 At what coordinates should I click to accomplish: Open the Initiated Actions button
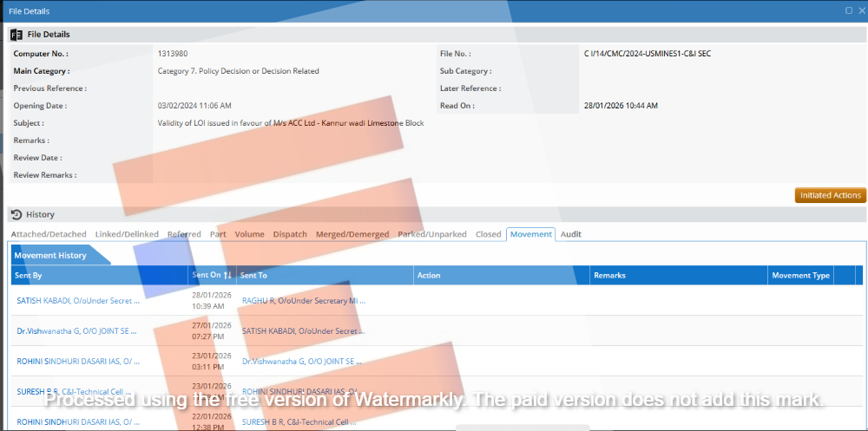tap(830, 195)
